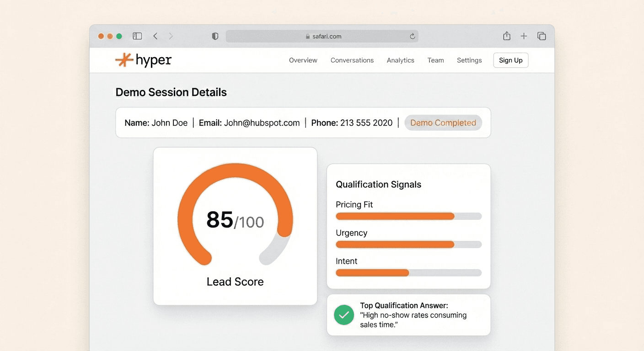Close window with the first traffic-light button
Image resolution: width=644 pixels, height=351 pixels.
[101, 36]
